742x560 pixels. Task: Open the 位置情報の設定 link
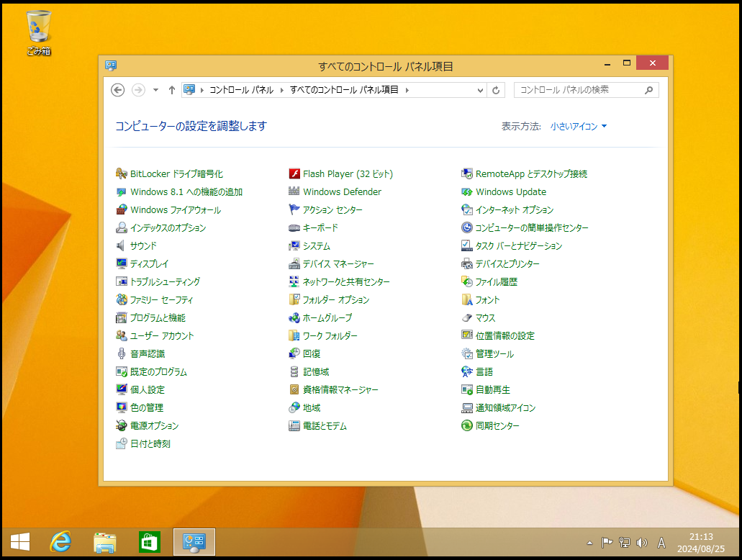tap(505, 335)
